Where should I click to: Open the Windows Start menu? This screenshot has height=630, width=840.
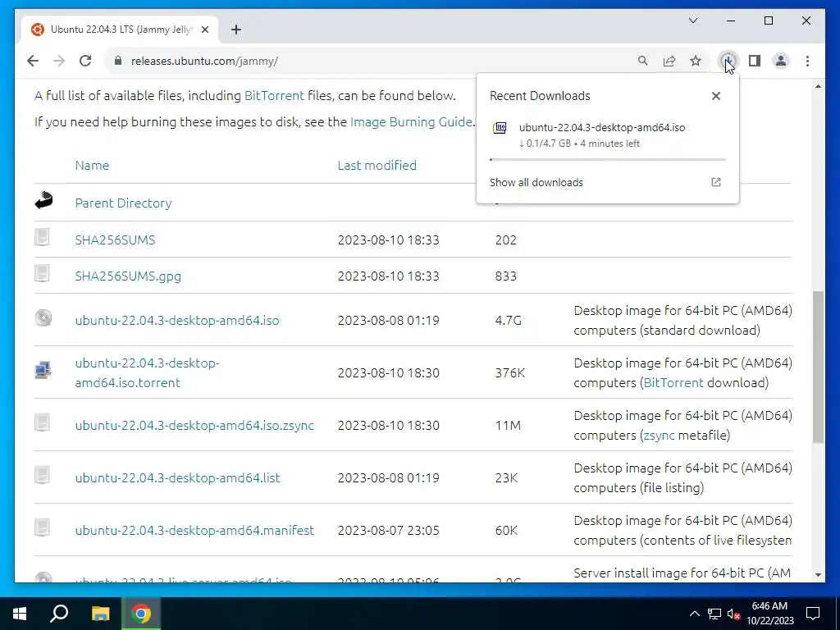[20, 614]
